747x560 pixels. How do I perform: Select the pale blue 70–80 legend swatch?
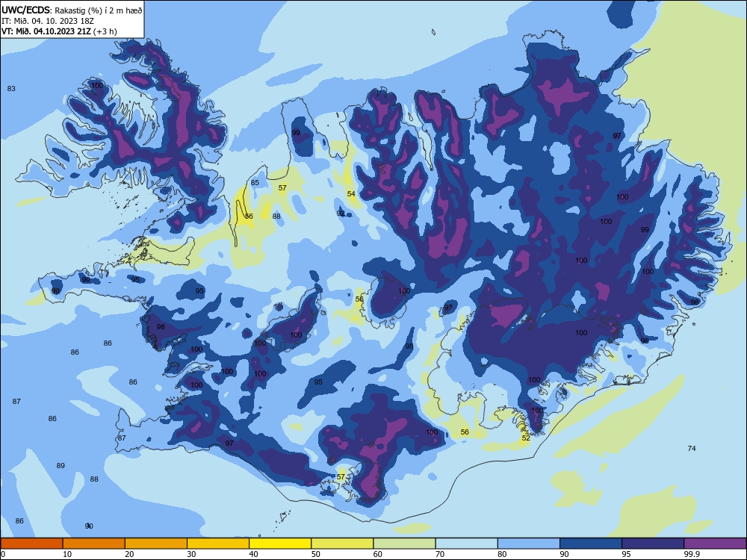[x=466, y=544]
